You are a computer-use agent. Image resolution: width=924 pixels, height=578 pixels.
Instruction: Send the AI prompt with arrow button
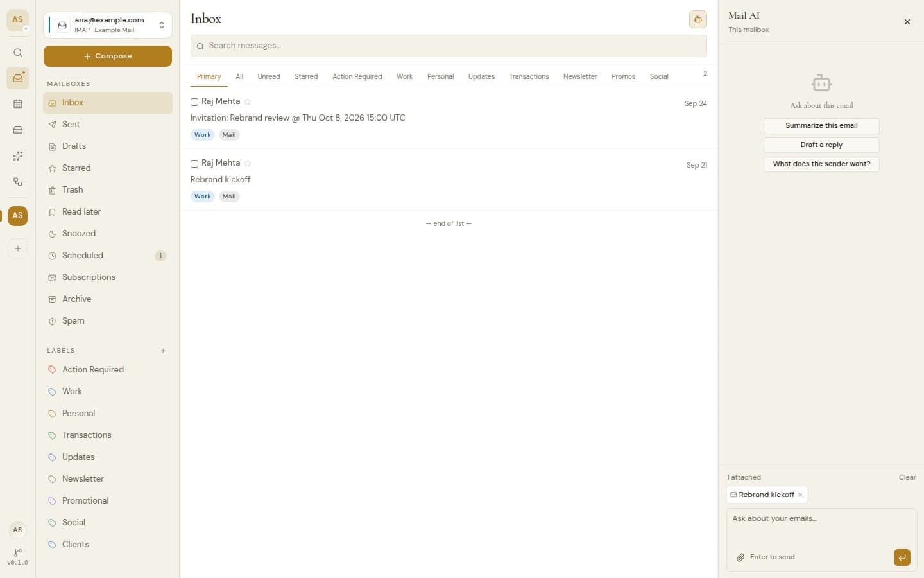pos(902,557)
